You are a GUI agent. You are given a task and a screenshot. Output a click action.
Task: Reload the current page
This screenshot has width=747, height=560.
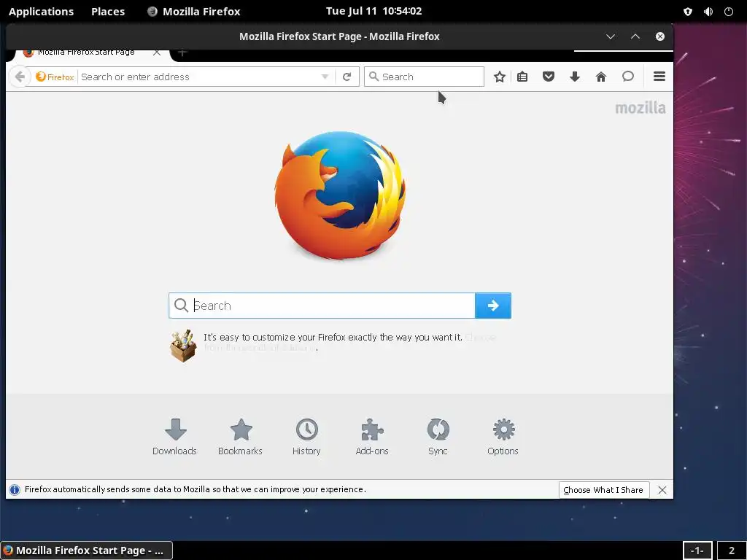[x=347, y=77]
